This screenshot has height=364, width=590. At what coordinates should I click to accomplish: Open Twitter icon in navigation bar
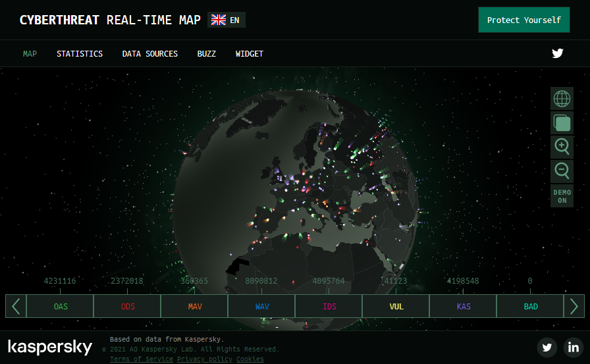click(557, 53)
